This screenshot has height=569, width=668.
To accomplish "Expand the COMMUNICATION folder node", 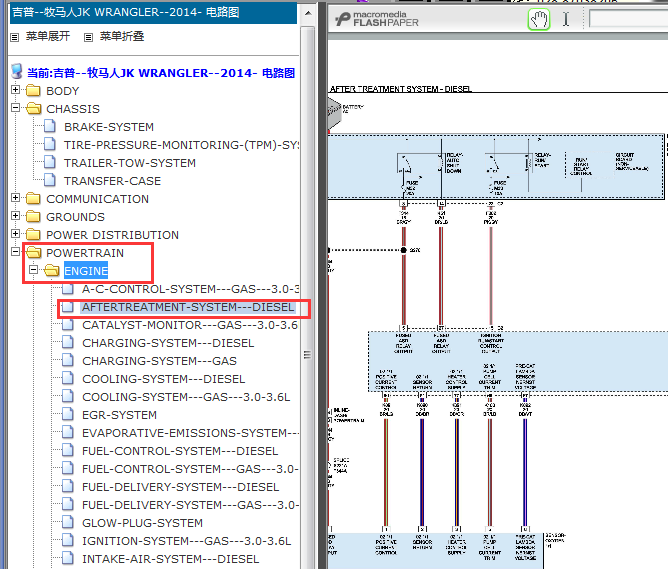I will click(15, 198).
